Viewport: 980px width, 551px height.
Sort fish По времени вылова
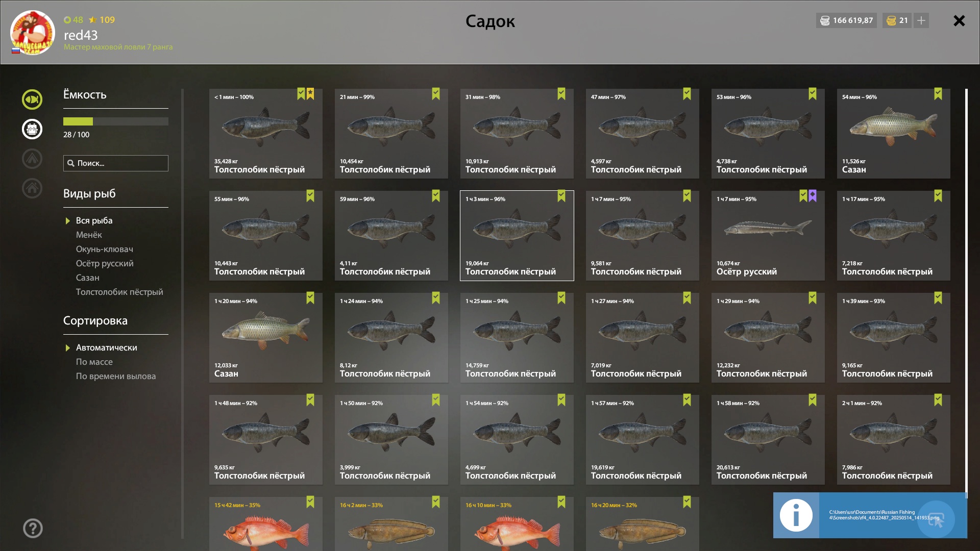pyautogui.click(x=116, y=376)
